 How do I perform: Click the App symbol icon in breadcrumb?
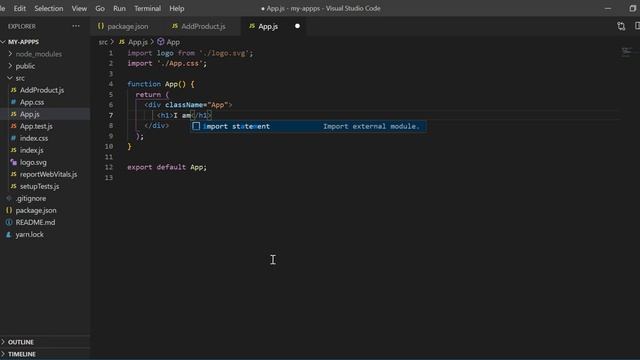[161, 42]
